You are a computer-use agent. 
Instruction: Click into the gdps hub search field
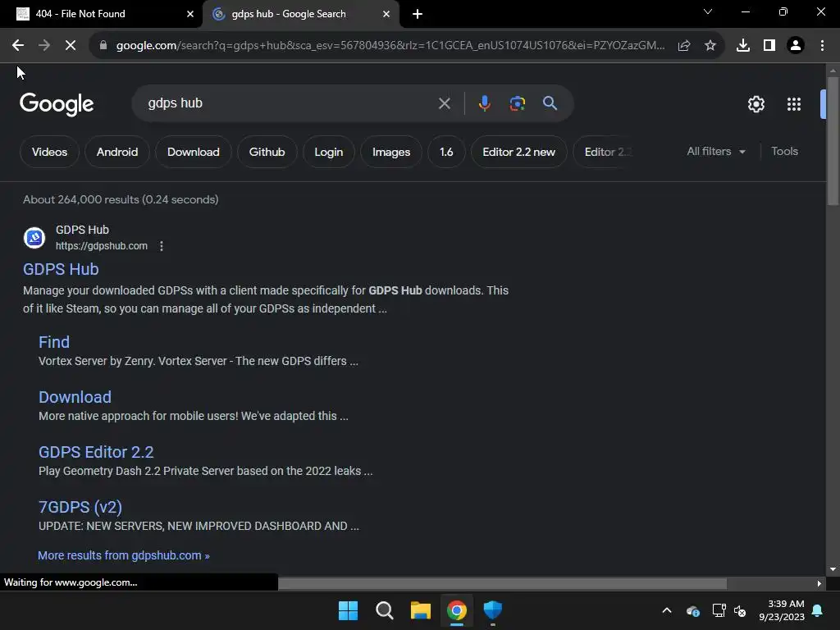(x=290, y=103)
